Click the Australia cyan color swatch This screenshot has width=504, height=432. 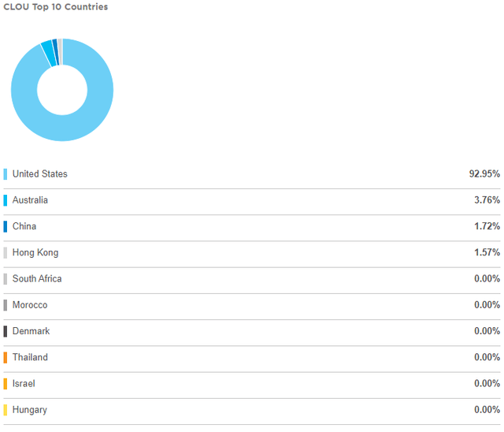coord(6,200)
